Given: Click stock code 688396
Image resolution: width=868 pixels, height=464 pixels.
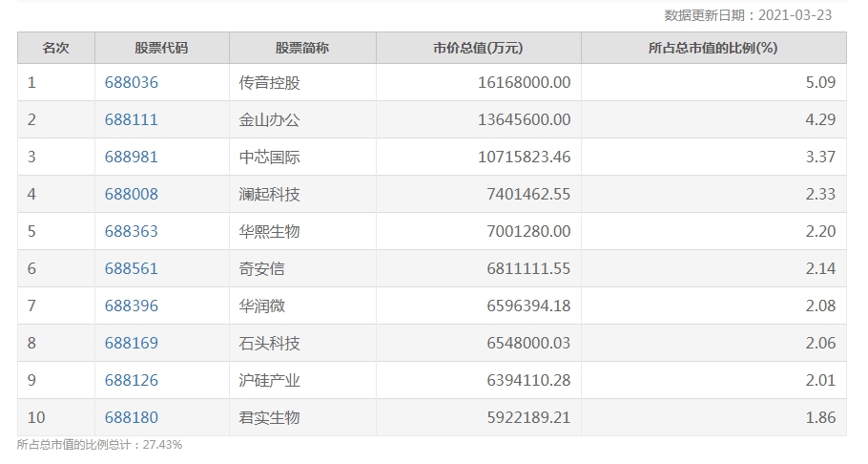Looking at the screenshot, I should (132, 306).
